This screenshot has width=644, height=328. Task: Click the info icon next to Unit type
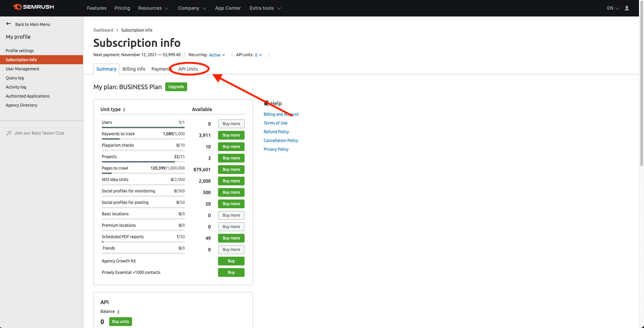(x=124, y=110)
